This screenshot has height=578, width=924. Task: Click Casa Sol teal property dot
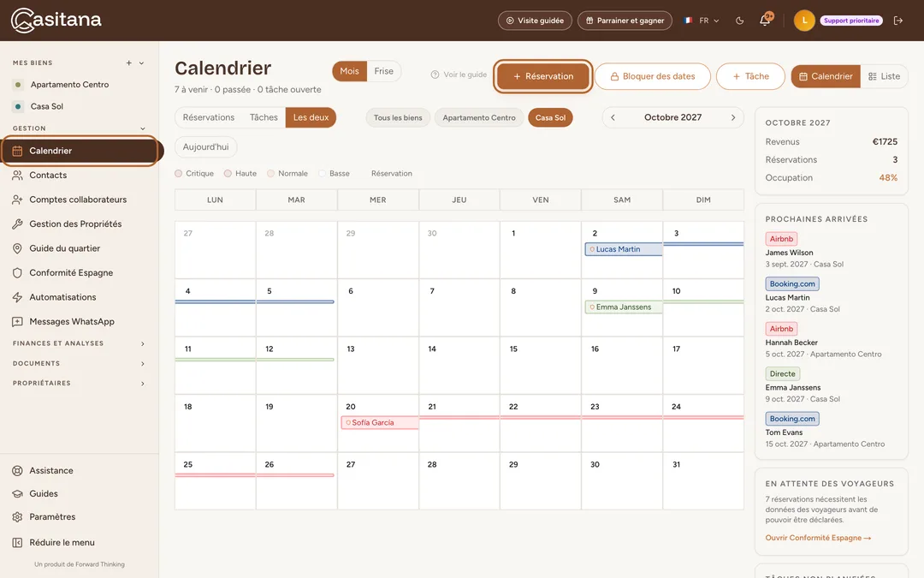[x=18, y=107]
